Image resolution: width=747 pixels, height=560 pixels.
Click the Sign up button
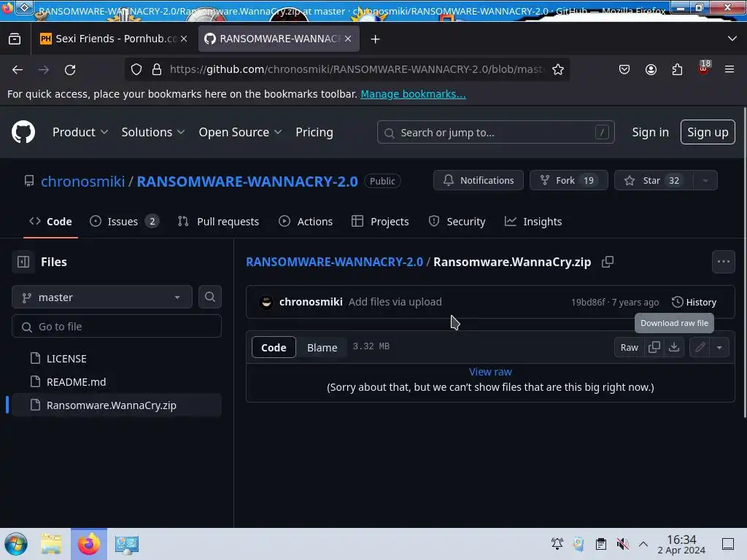[708, 132]
